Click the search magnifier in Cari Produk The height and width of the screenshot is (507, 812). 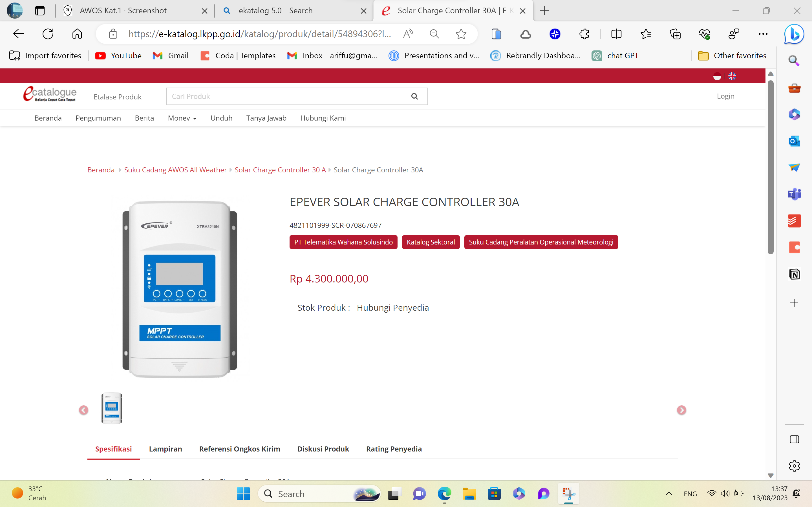tap(415, 96)
